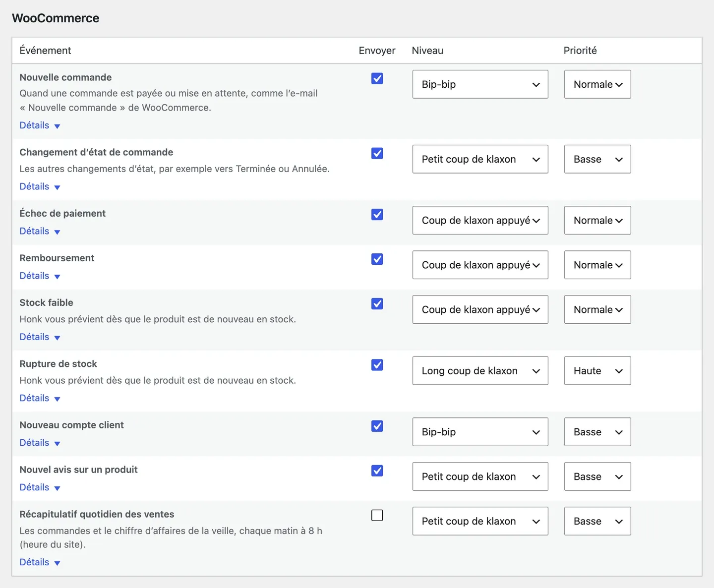Enable sending for Récapitulatif quotidien des ventes

pyautogui.click(x=377, y=515)
